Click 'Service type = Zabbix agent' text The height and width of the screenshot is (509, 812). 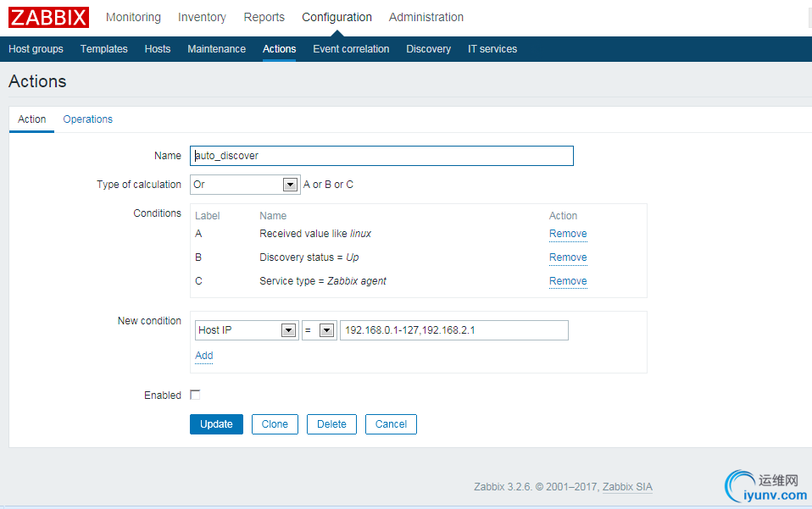[323, 281]
